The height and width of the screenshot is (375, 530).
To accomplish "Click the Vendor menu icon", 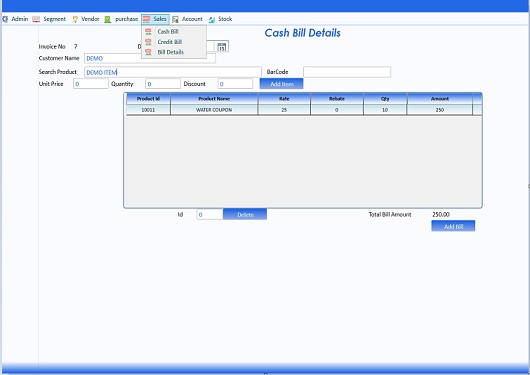I will [x=75, y=19].
